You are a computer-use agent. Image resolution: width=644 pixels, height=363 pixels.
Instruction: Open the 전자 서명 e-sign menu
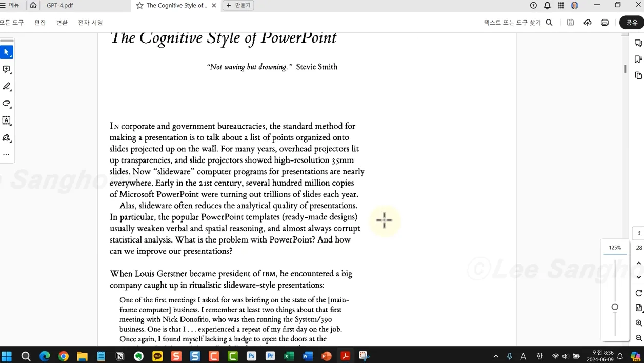(x=90, y=23)
